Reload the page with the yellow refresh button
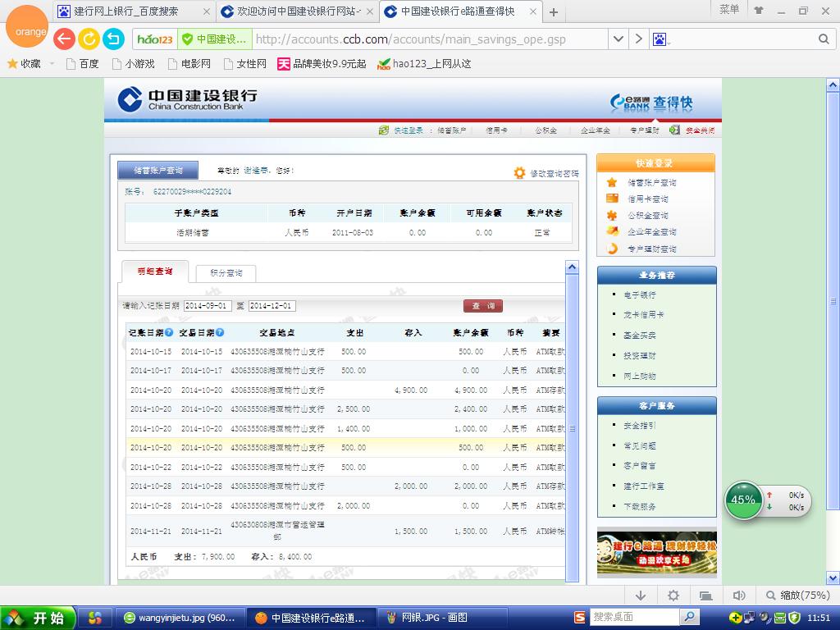This screenshot has height=630, width=840. point(89,39)
